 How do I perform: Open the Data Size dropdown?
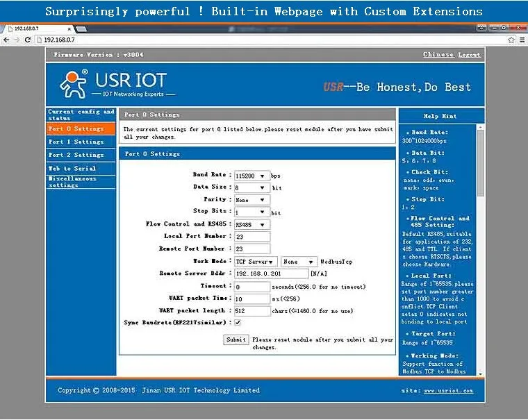(x=252, y=188)
